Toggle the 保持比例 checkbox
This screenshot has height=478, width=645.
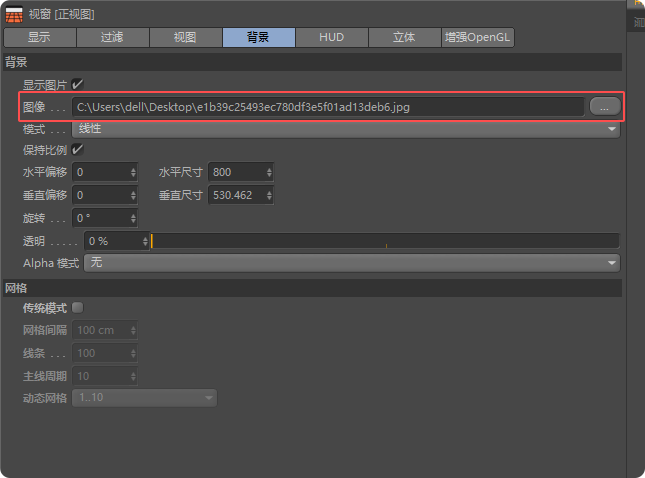click(77, 149)
